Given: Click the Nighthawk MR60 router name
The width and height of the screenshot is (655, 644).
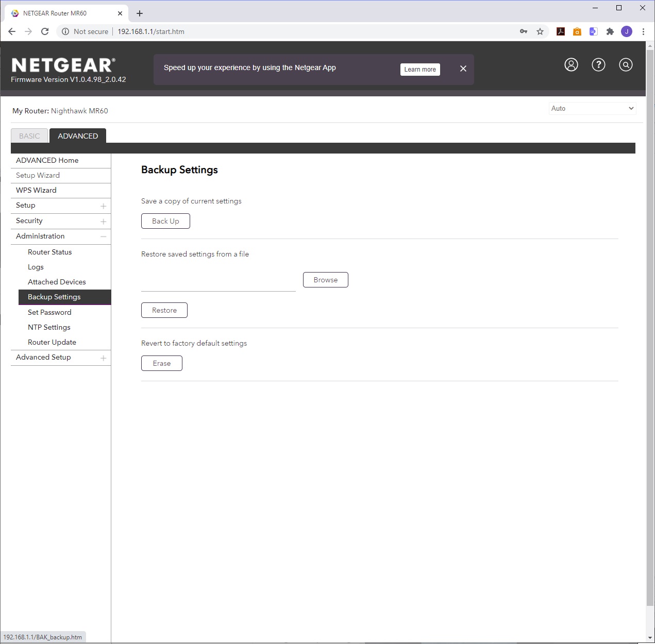Looking at the screenshot, I should [x=79, y=111].
